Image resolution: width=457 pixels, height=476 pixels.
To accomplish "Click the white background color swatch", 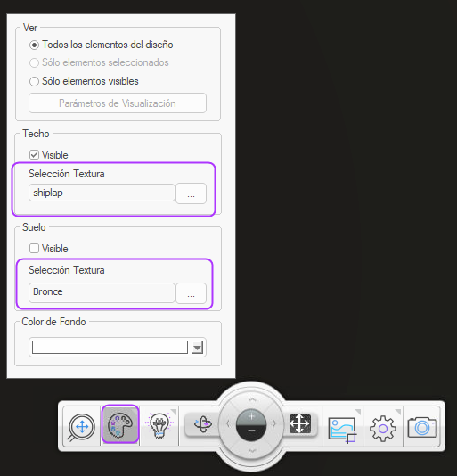I will [x=110, y=347].
